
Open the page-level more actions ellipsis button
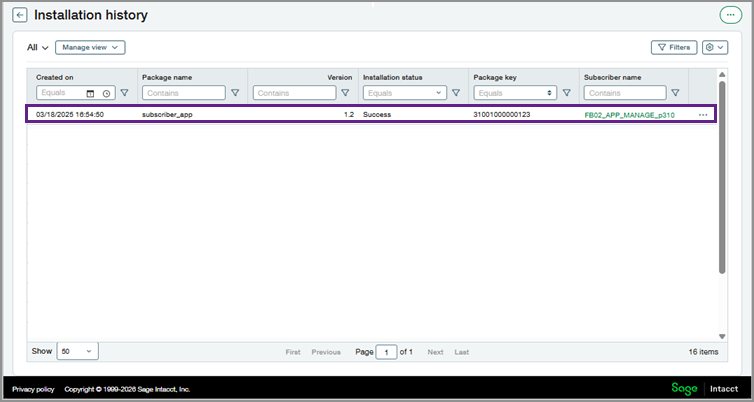click(x=730, y=15)
